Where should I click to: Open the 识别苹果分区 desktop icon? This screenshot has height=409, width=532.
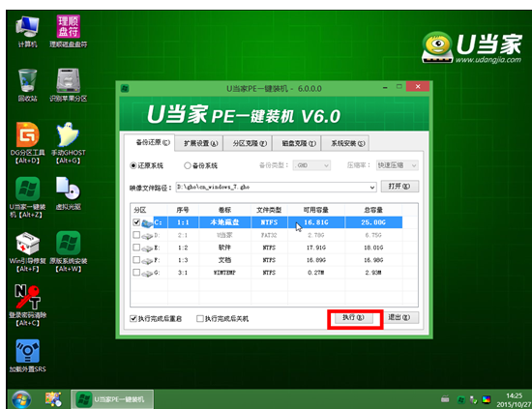[x=69, y=85]
